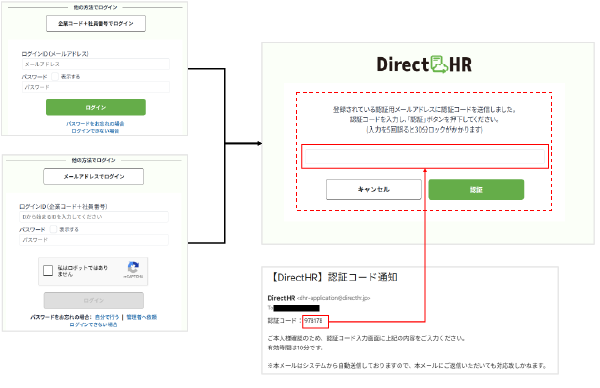Viewport: 600px width, 388px height.
Task: Tick 表示する checkbox in company-code login form
Action: coord(53,229)
